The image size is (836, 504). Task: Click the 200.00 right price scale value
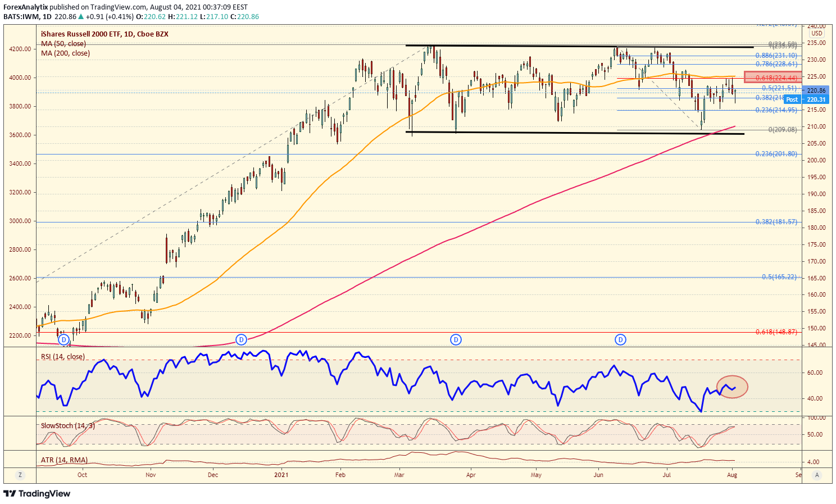816,160
